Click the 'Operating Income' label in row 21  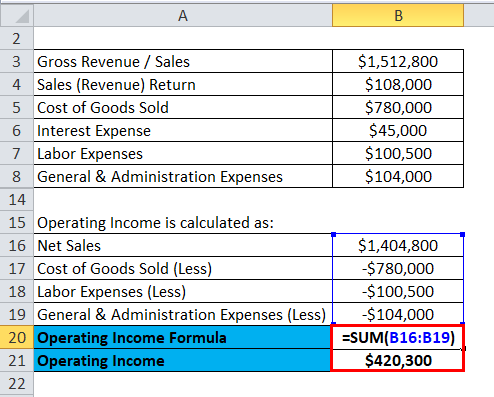coord(182,360)
